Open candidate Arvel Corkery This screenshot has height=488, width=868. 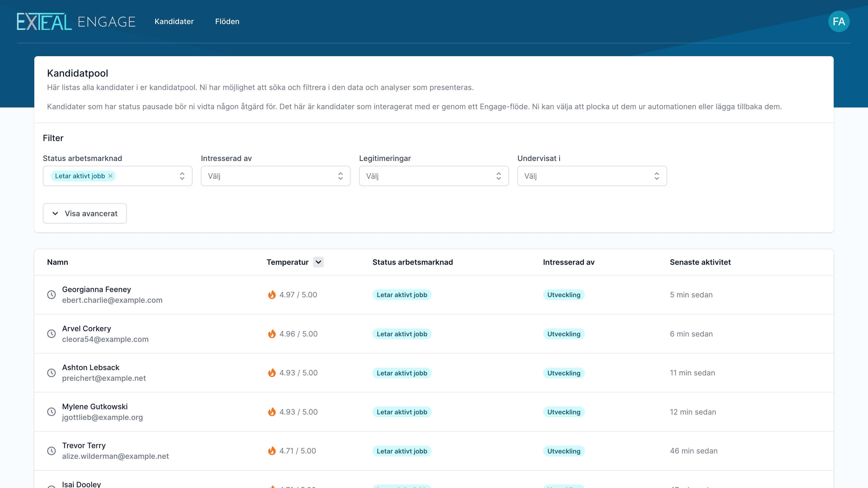click(x=86, y=328)
